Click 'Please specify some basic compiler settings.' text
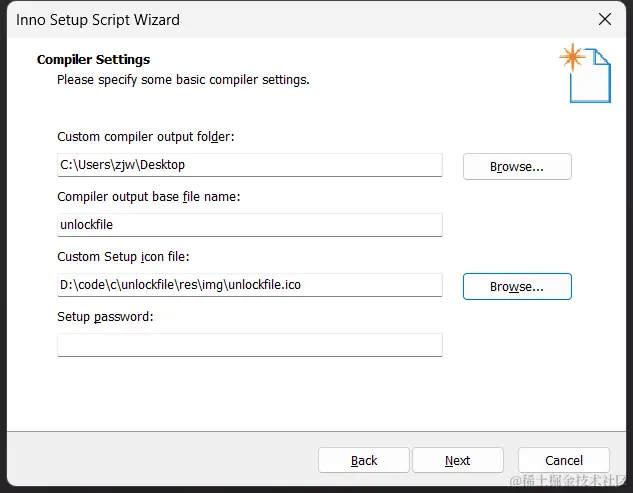This screenshot has height=493, width=633. [183, 80]
